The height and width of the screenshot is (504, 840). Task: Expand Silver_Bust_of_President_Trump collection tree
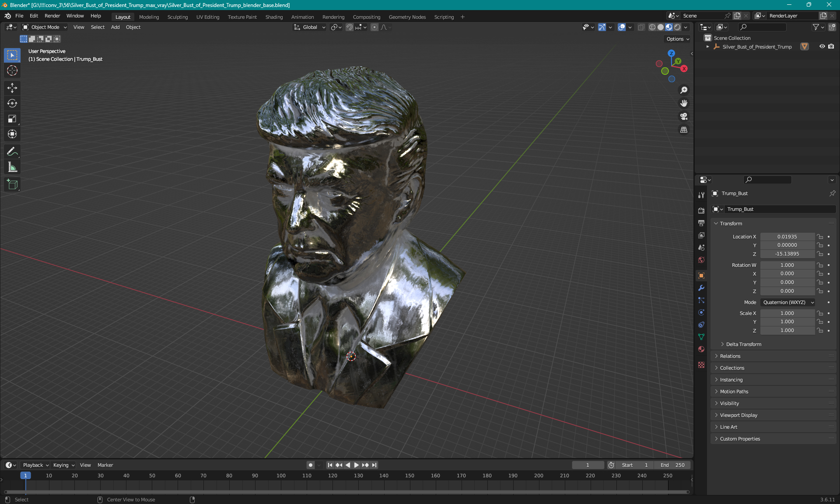pyautogui.click(x=708, y=46)
